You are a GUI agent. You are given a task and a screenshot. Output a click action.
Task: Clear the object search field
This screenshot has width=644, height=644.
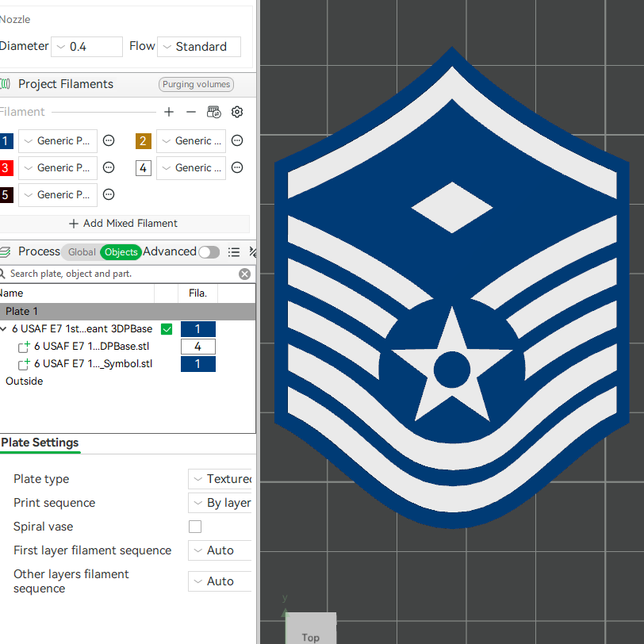[245, 274]
